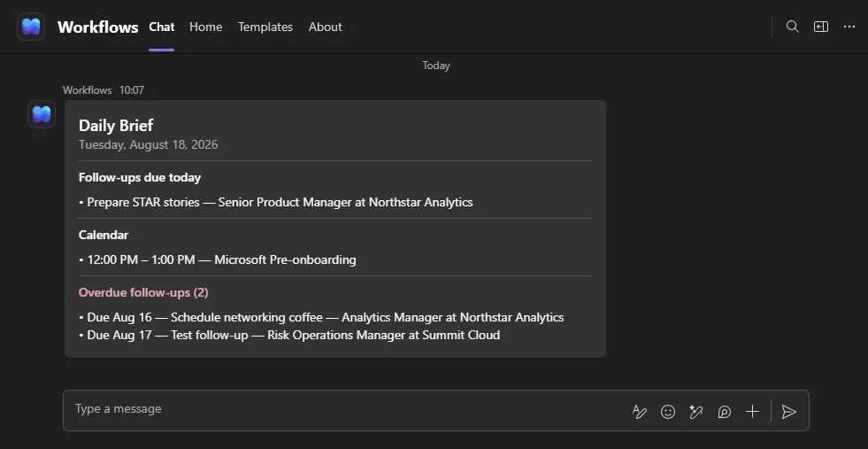Switch to the Home tab
Viewport: 868px width, 449px height.
click(206, 27)
